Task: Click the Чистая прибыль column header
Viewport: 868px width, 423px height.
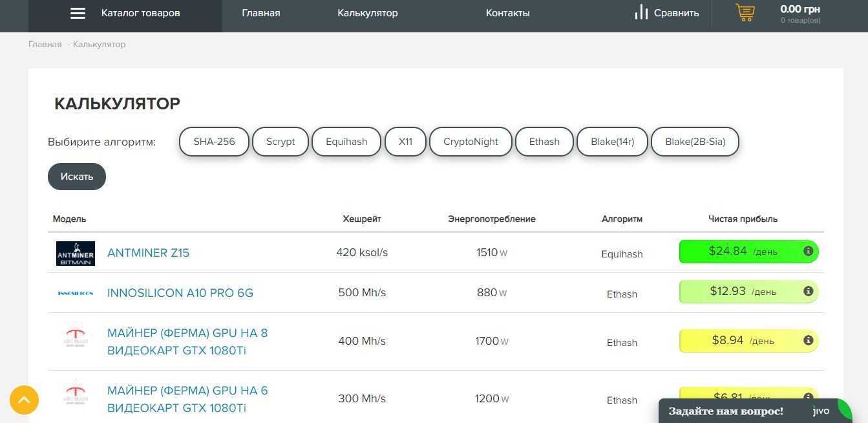Action: click(743, 219)
